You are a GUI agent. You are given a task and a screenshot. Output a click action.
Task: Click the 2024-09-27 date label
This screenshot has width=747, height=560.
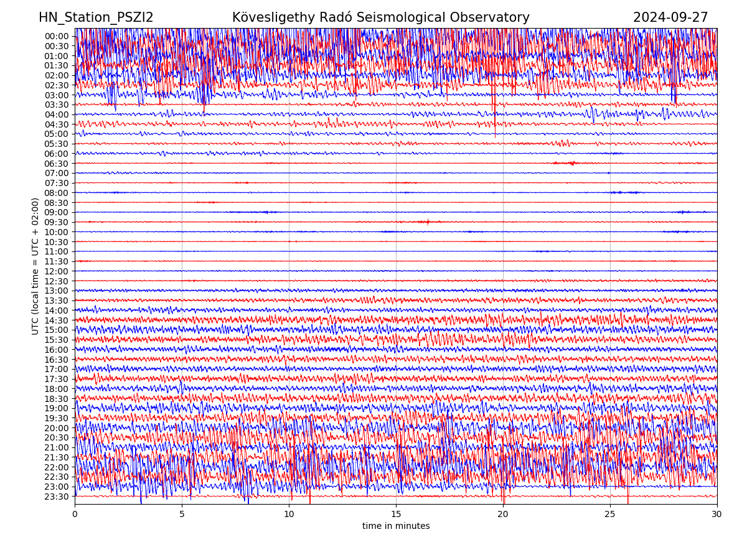click(670, 18)
